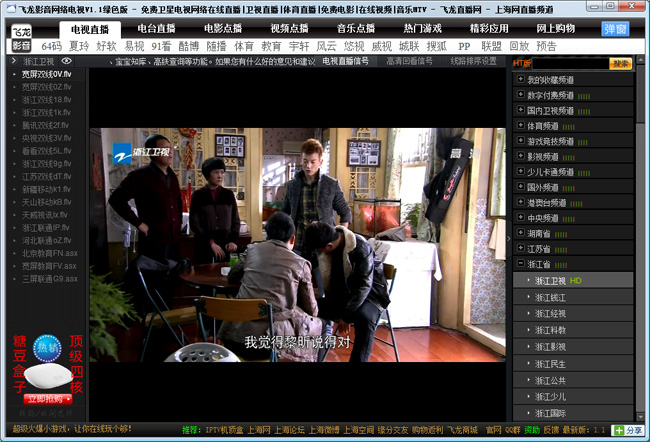650x442 pixels.
Task: Select 浙江钱江 channel
Action: 573,297
